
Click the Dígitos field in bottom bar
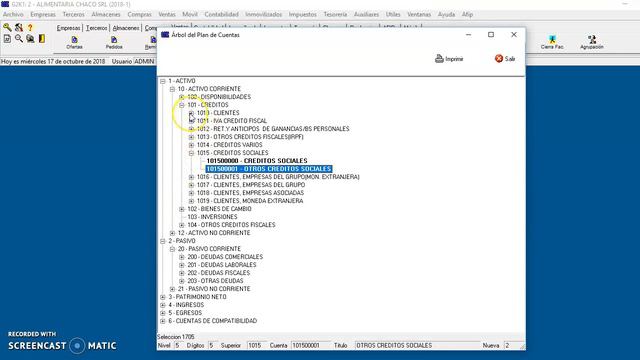(x=213, y=346)
